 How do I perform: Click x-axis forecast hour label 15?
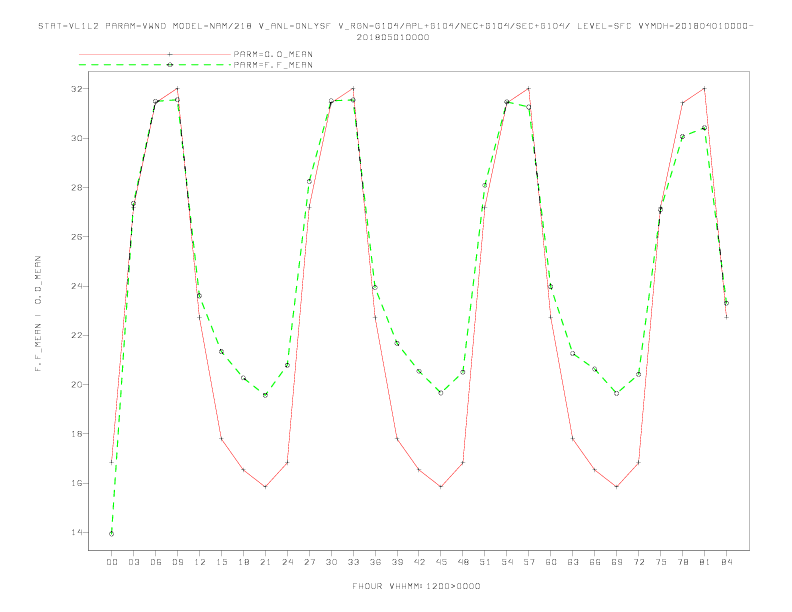[x=221, y=562]
